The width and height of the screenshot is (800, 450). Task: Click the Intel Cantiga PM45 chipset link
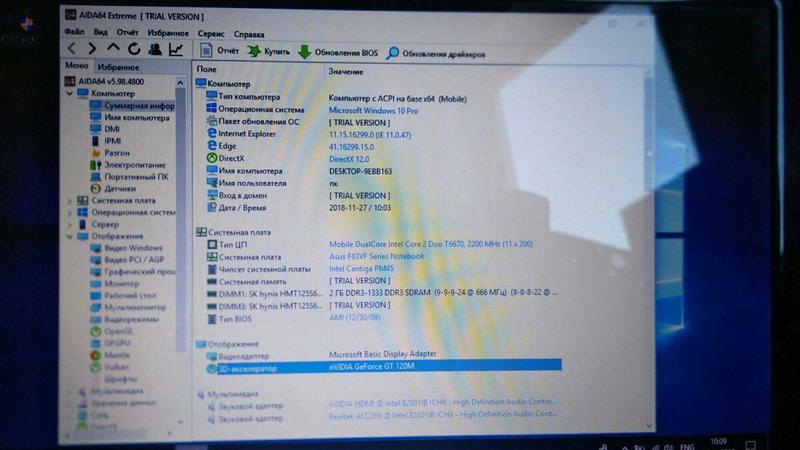tap(361, 268)
